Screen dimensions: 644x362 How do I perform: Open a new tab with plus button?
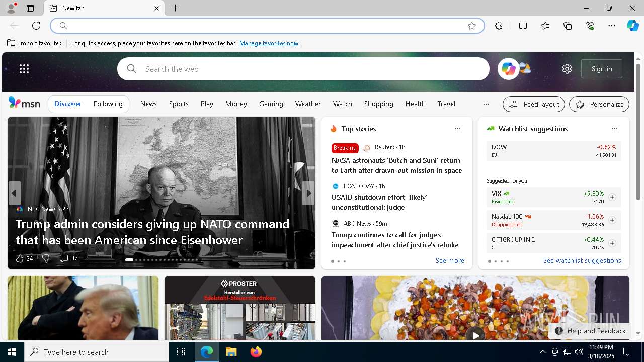(175, 8)
